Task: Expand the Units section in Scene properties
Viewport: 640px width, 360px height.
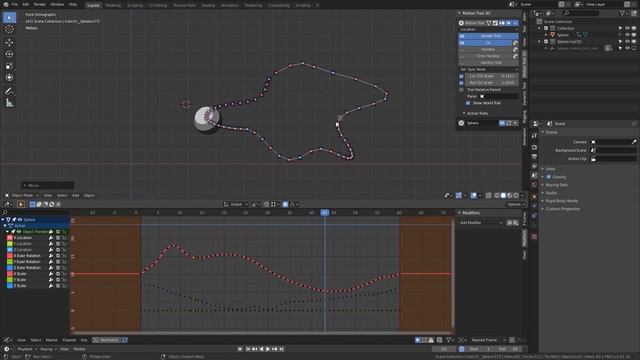Action: tap(550, 169)
